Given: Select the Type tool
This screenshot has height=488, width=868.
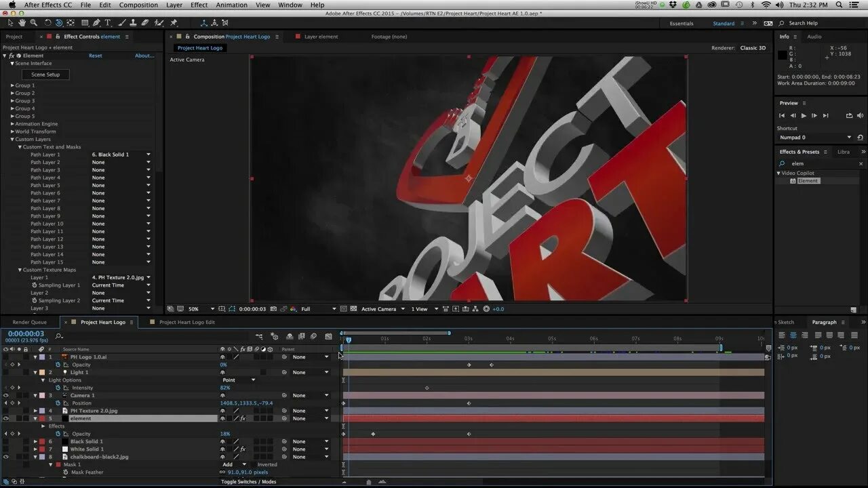Looking at the screenshot, I should tap(107, 23).
